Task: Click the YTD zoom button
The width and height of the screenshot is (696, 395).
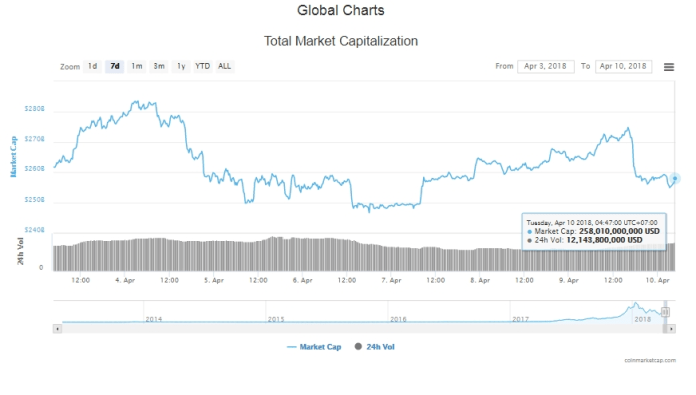Action: 203,67
